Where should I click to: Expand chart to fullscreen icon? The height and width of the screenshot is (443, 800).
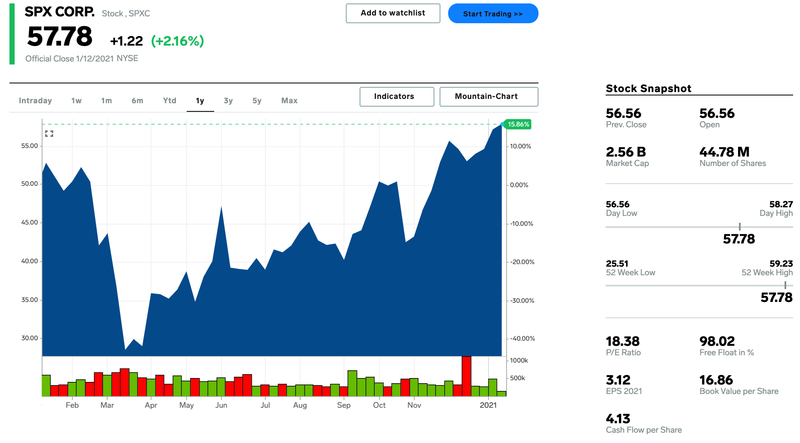click(49, 134)
